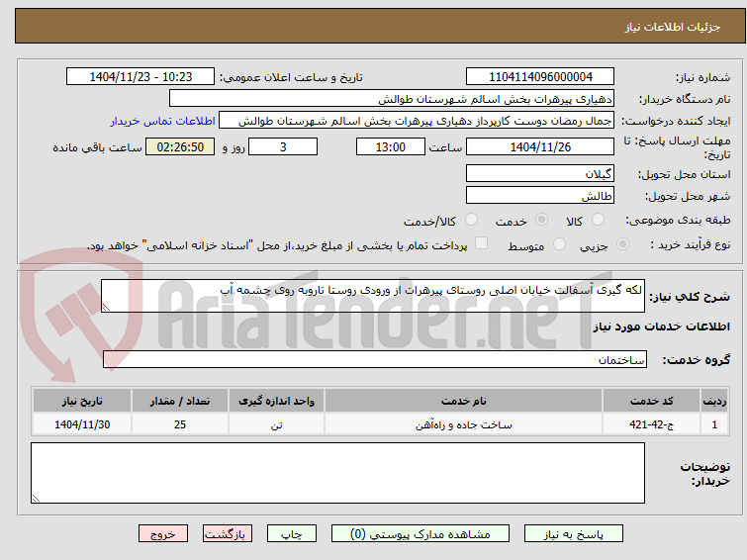
Task: Toggle the اسناد خزانه اسلامی payment checkbox
Action: point(482,243)
